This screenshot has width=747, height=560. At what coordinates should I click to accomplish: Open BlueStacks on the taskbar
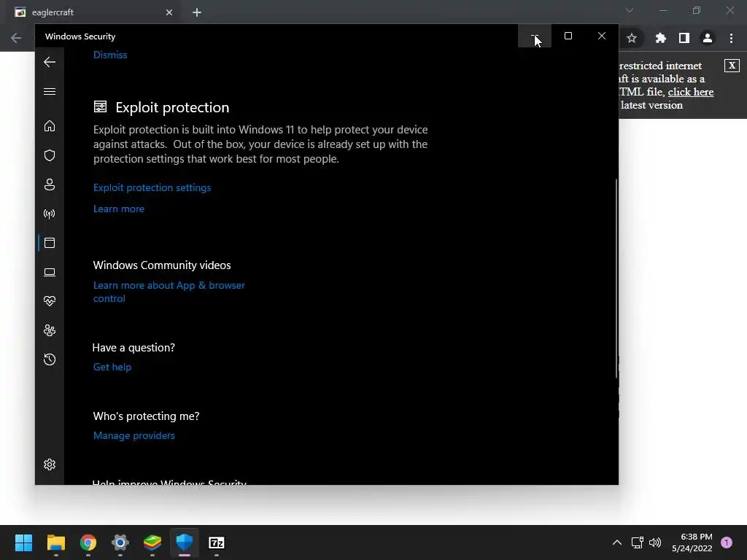152,542
